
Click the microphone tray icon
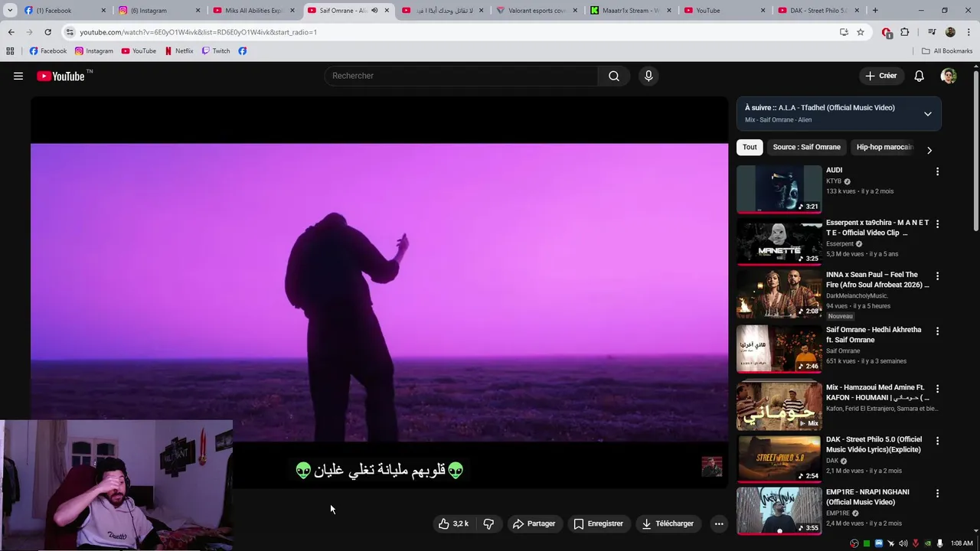coord(939,543)
